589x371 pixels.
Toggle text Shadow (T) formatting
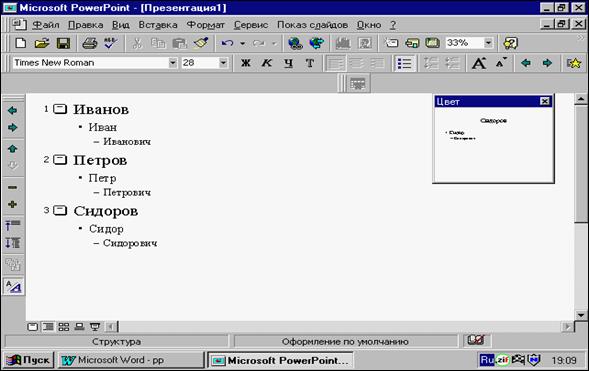coord(310,63)
